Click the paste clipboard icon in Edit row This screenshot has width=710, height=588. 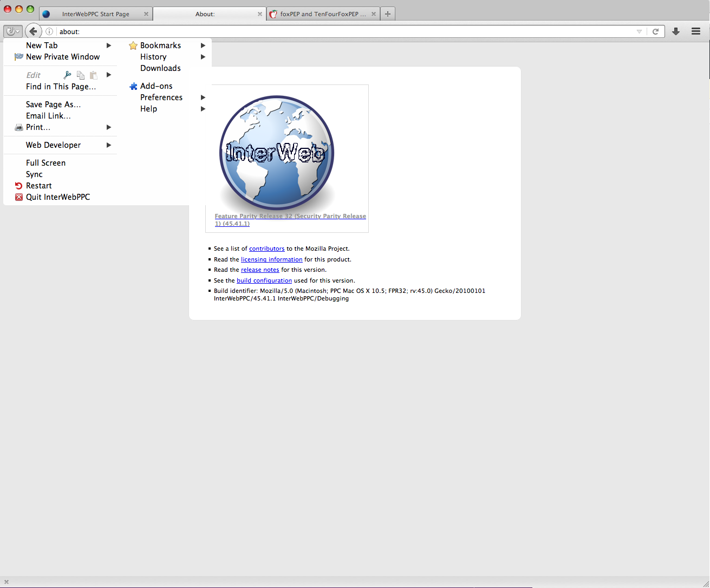[94, 75]
